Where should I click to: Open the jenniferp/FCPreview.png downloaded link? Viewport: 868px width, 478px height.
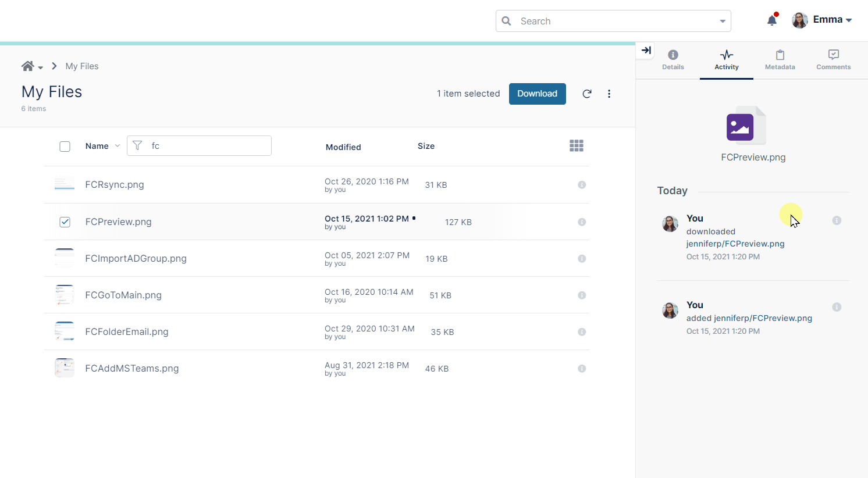click(735, 244)
